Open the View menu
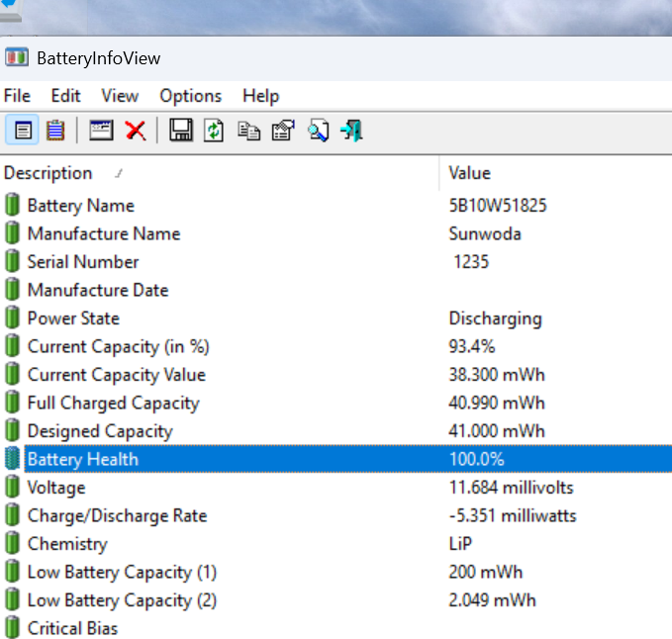Screen dimensions: 672x639 point(120,96)
